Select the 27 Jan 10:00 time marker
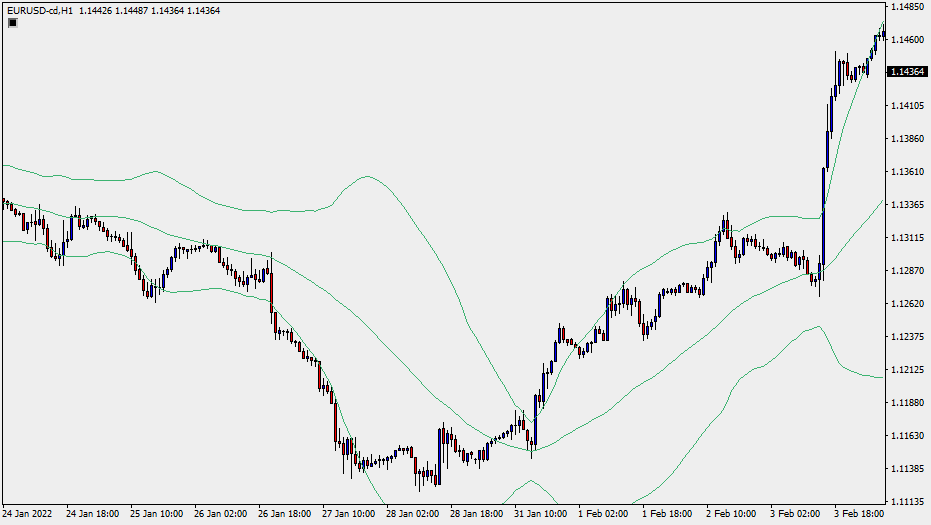 [347, 514]
